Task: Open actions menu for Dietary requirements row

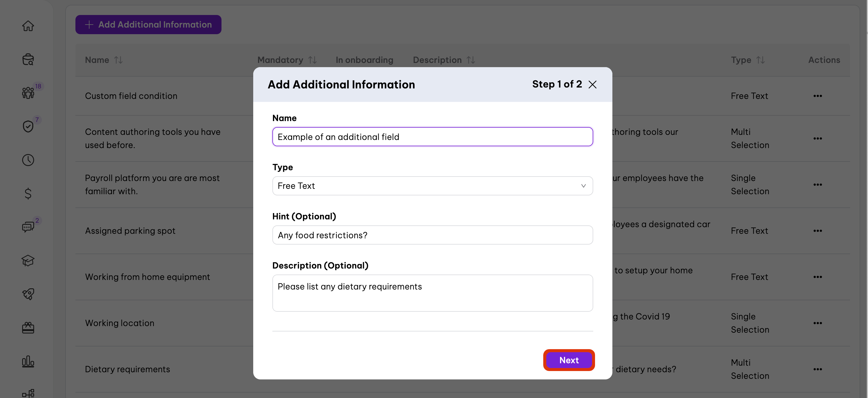Action: point(817,369)
